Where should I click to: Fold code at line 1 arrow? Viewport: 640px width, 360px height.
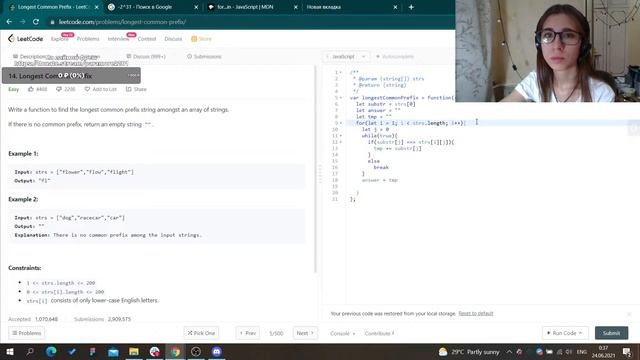pyautogui.click(x=341, y=73)
